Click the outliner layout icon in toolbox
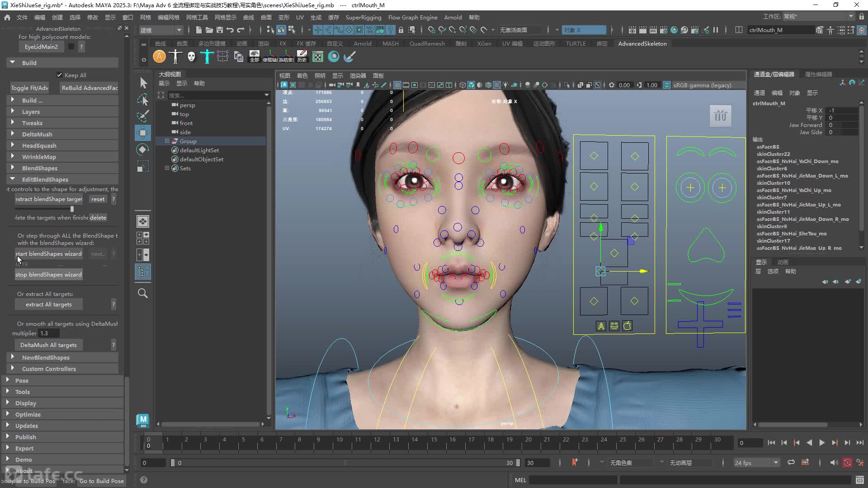The height and width of the screenshot is (488, 868). [143, 272]
